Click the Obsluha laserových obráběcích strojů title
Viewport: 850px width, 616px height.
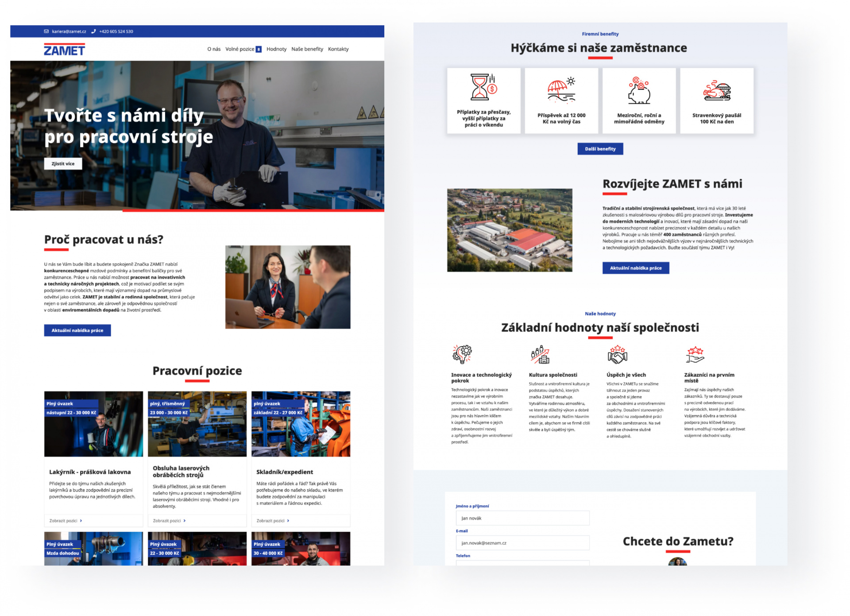pyautogui.click(x=181, y=472)
